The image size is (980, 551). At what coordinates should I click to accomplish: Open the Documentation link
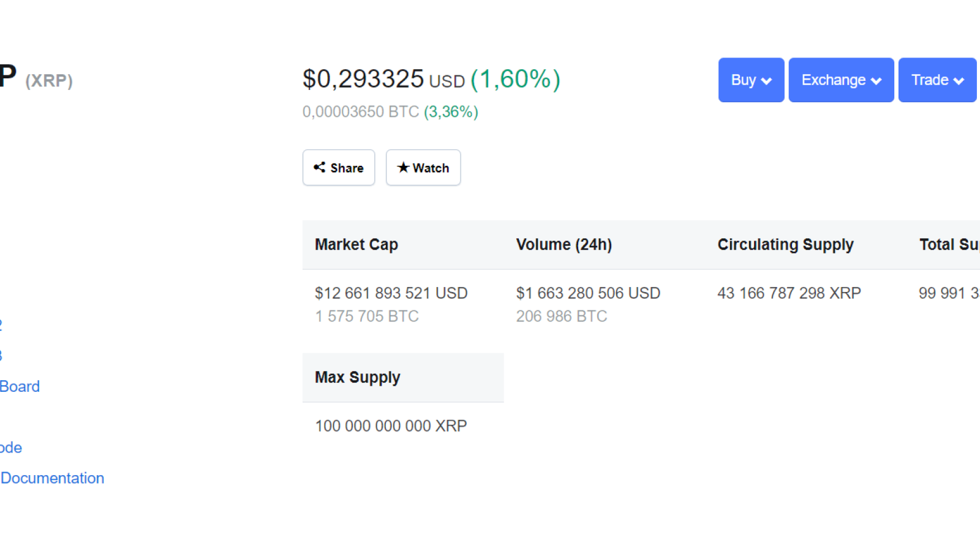pyautogui.click(x=52, y=478)
